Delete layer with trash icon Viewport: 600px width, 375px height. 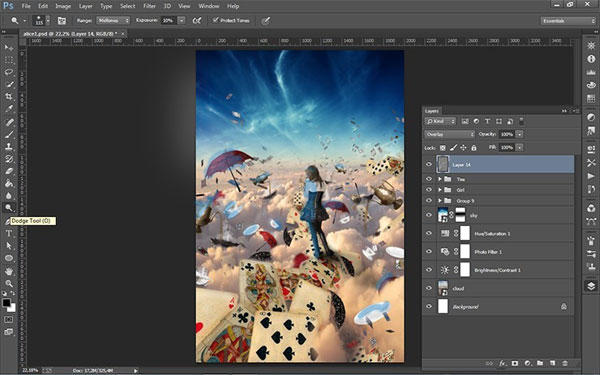[x=565, y=363]
